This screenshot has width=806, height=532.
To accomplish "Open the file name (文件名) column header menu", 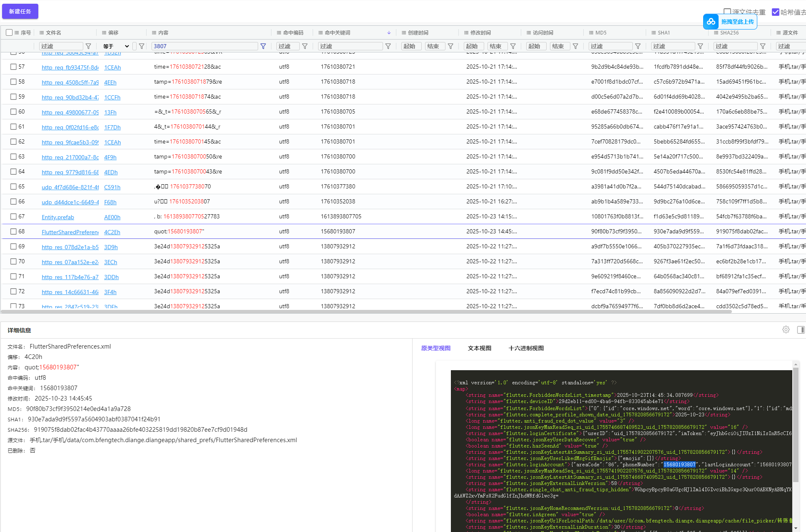I will pos(42,32).
